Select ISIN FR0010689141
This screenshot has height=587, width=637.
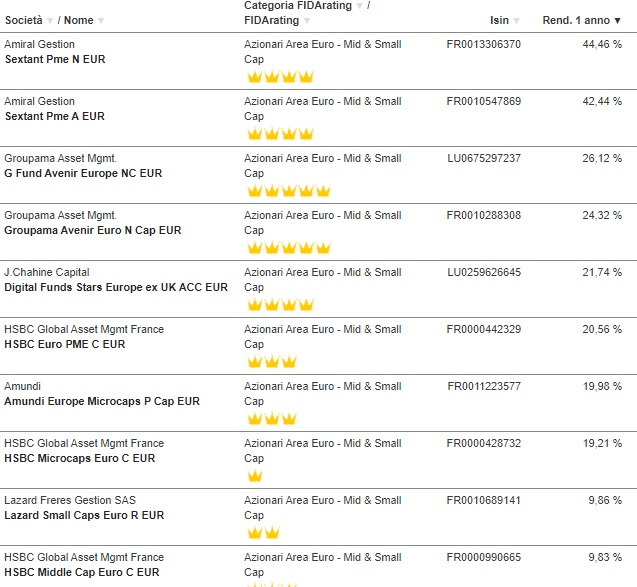483,500
